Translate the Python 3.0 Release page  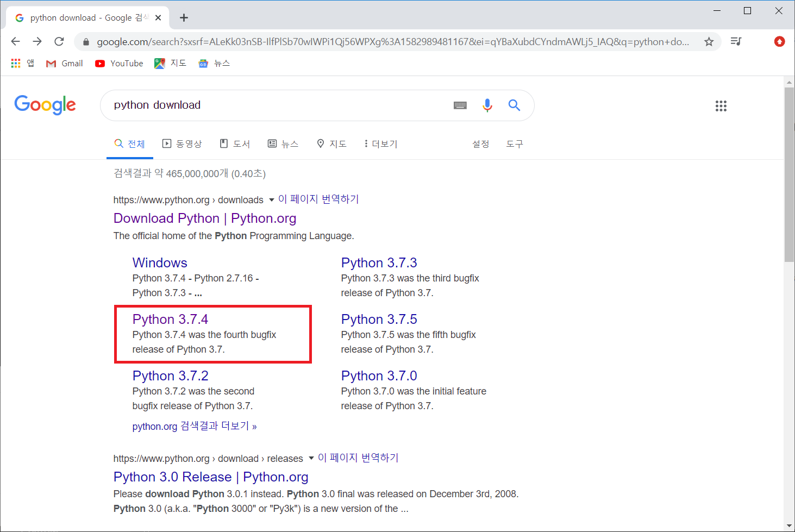pos(358,458)
